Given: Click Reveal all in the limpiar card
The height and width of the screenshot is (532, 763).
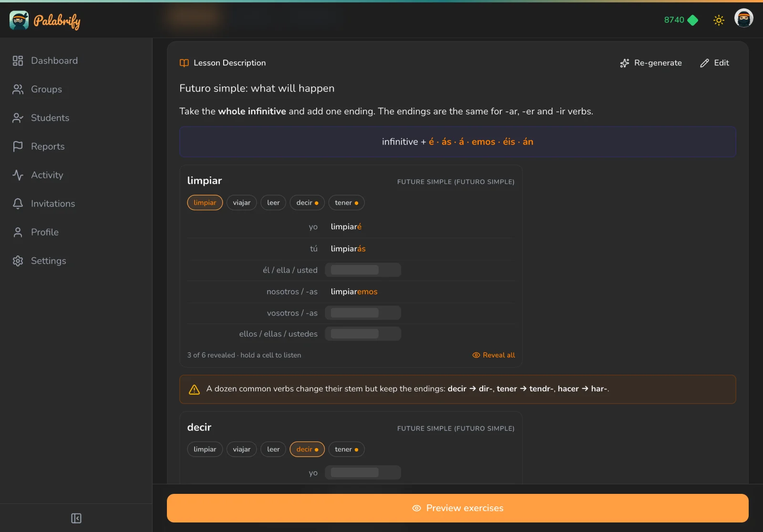Looking at the screenshot, I should point(494,355).
